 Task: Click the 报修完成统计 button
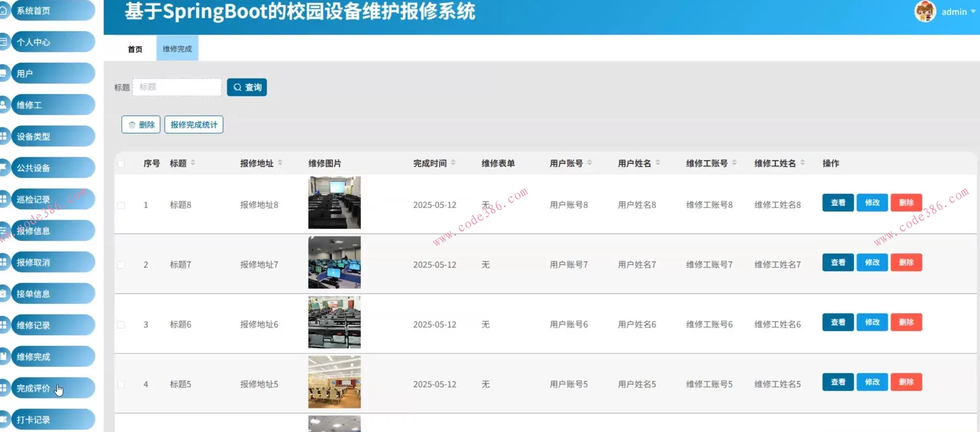tap(193, 124)
